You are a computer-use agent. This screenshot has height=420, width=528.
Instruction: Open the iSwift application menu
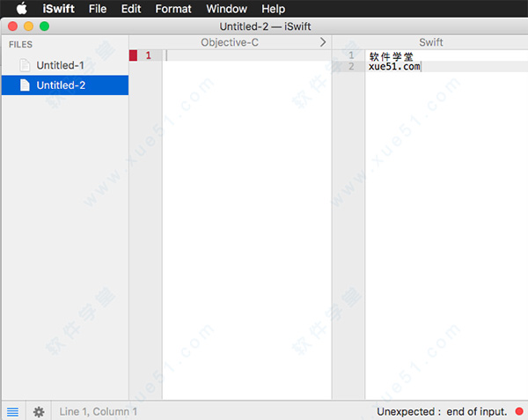point(59,9)
